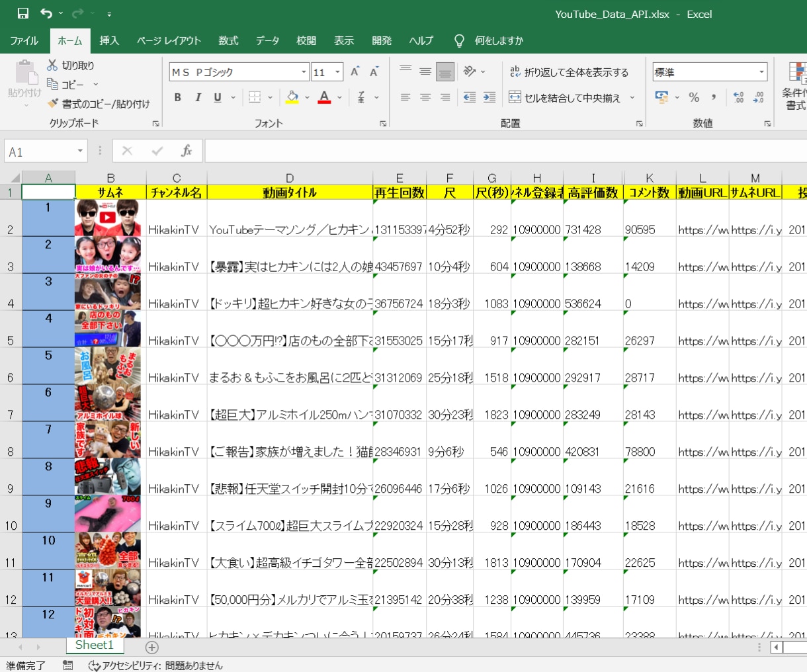The height and width of the screenshot is (672, 807).
Task: Apply comma style
Action: [x=714, y=98]
